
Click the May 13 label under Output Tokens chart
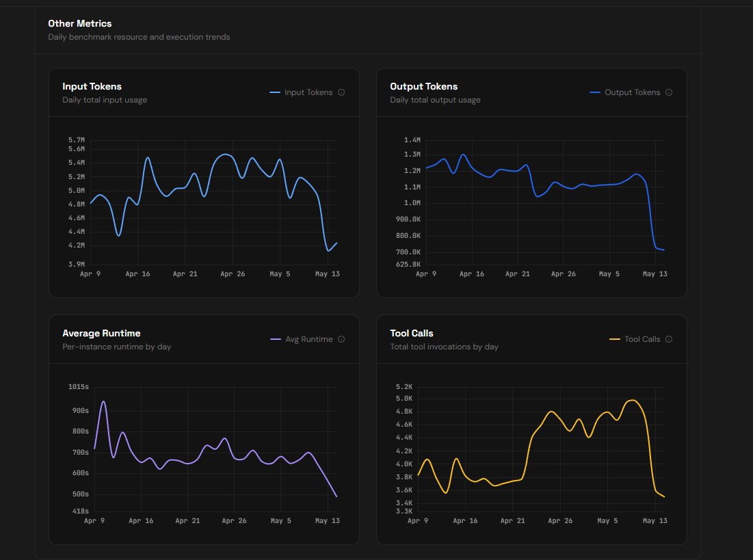pos(655,274)
